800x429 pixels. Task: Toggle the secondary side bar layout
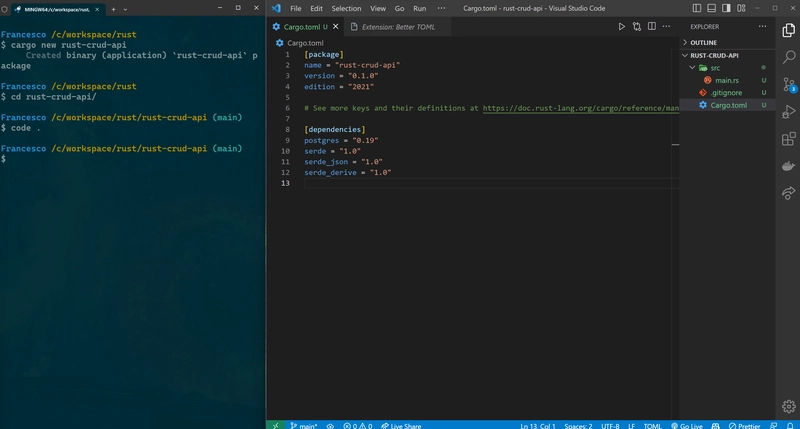(726, 8)
